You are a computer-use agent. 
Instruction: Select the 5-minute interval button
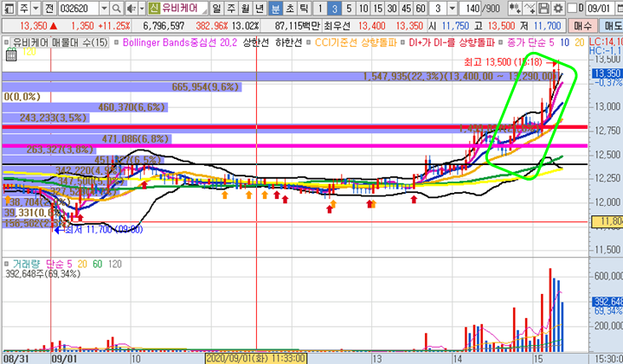tap(349, 8)
